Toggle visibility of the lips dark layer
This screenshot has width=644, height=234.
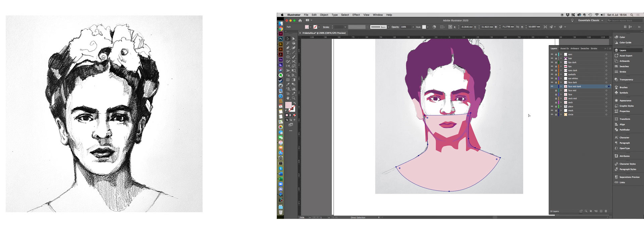click(x=552, y=62)
